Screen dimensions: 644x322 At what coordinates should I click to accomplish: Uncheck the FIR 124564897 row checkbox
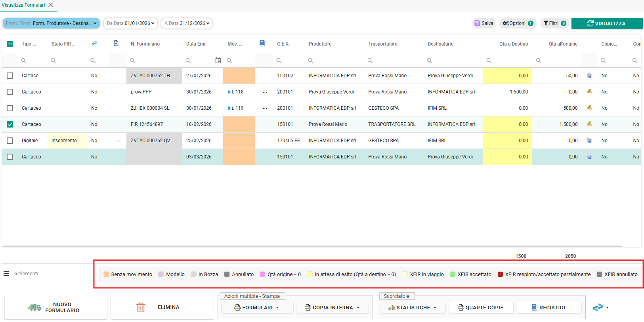click(x=10, y=124)
